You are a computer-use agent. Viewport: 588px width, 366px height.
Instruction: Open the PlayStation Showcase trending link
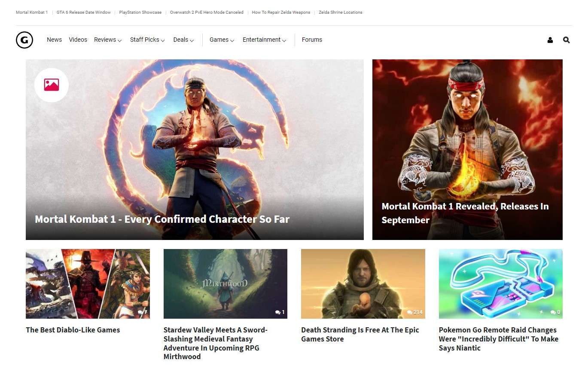click(x=140, y=12)
